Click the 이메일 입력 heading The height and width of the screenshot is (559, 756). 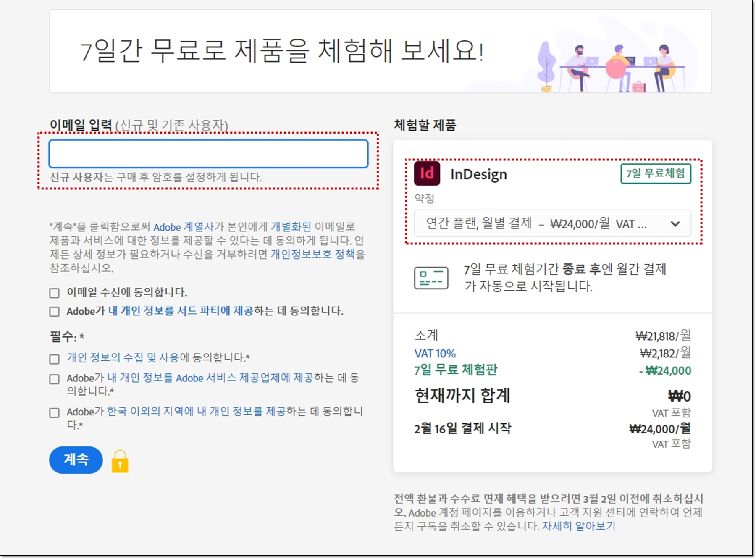[81, 125]
